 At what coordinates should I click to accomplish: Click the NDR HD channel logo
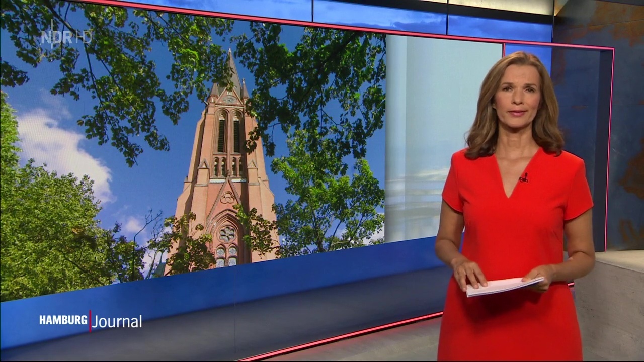66,37
